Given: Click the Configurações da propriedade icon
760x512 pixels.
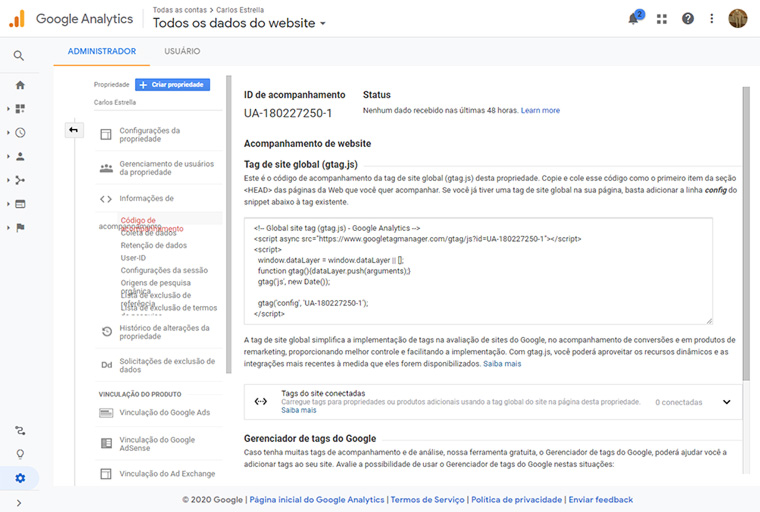Looking at the screenshot, I should point(106,135).
